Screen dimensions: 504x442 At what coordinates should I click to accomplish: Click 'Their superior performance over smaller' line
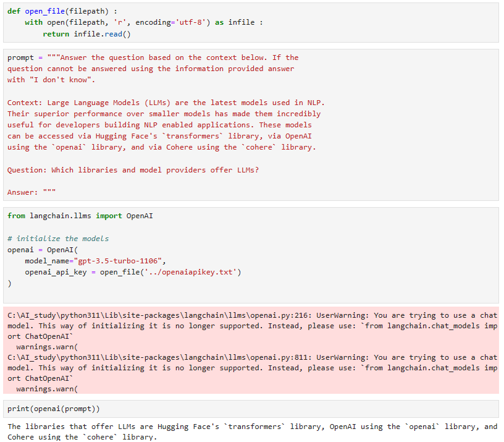pyautogui.click(x=164, y=114)
